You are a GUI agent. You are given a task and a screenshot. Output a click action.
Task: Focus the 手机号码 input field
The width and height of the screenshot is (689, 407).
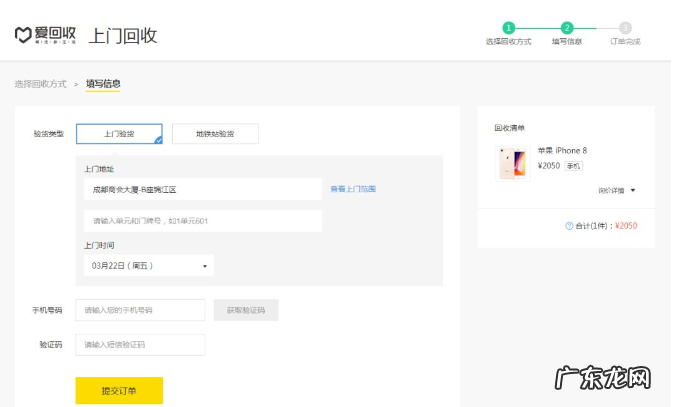(140, 310)
